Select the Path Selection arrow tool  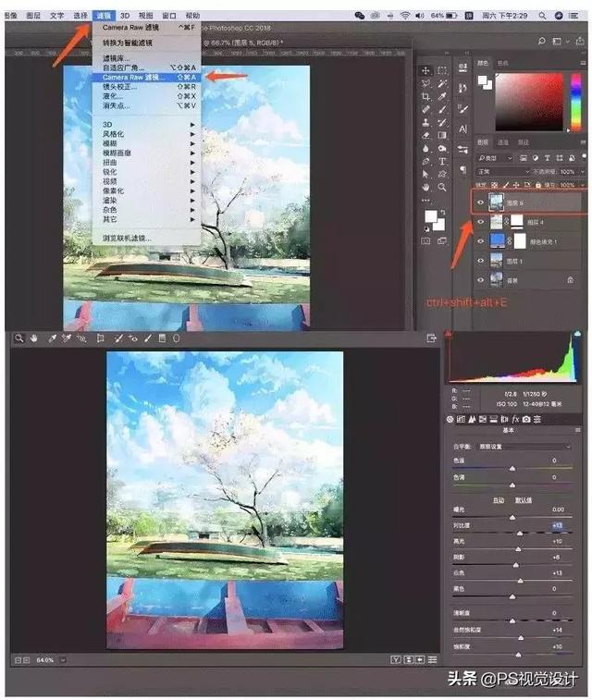click(x=425, y=174)
